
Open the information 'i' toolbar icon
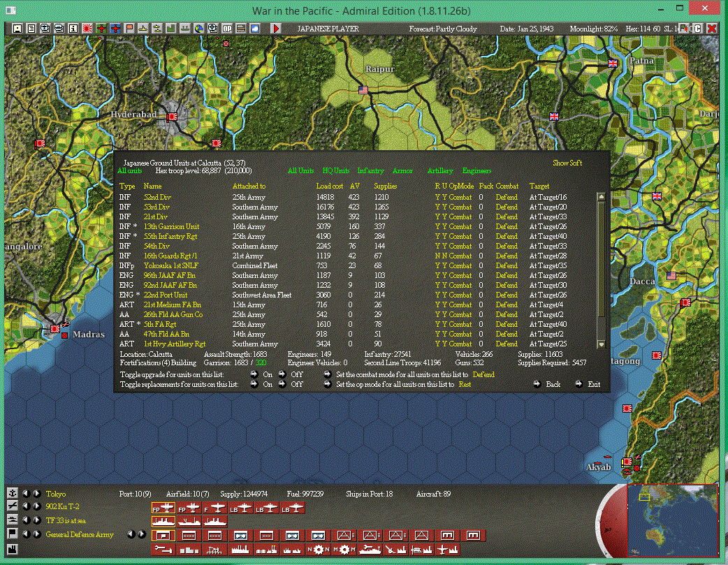[73, 29]
